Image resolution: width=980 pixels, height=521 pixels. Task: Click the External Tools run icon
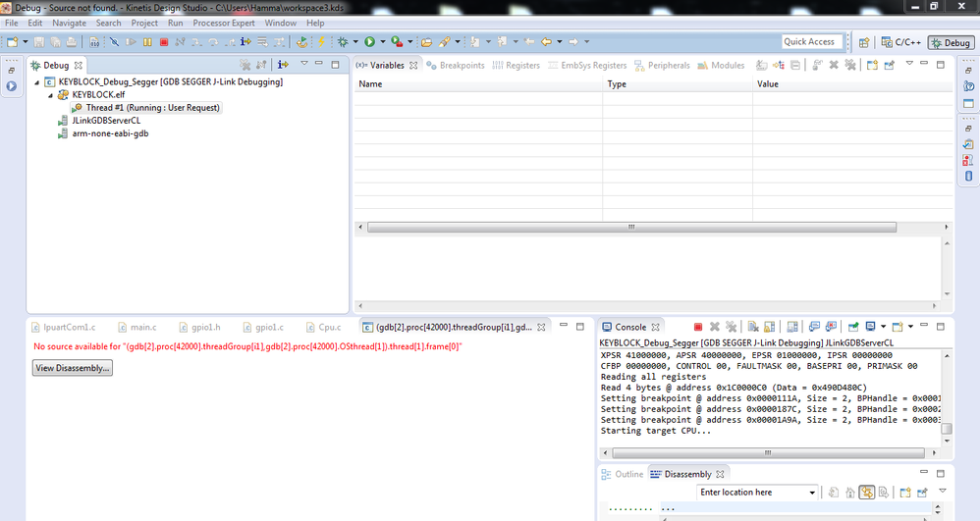[397, 42]
